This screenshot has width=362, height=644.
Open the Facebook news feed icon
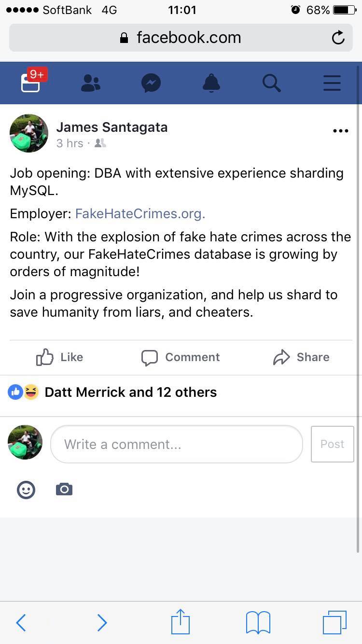click(30, 83)
